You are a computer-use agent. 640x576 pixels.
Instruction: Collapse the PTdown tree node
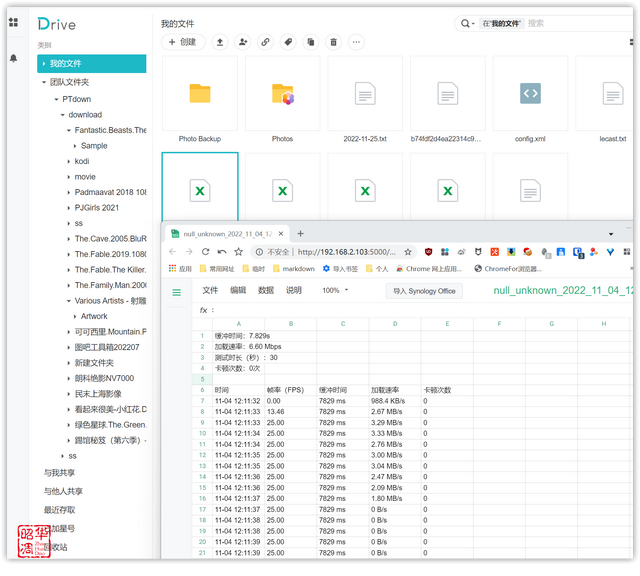point(56,100)
